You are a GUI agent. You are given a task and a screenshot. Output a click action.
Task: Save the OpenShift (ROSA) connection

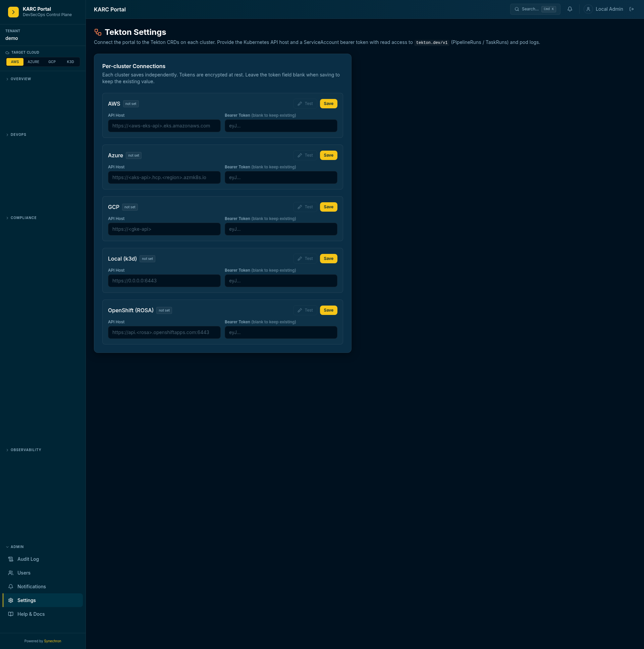[328, 310]
